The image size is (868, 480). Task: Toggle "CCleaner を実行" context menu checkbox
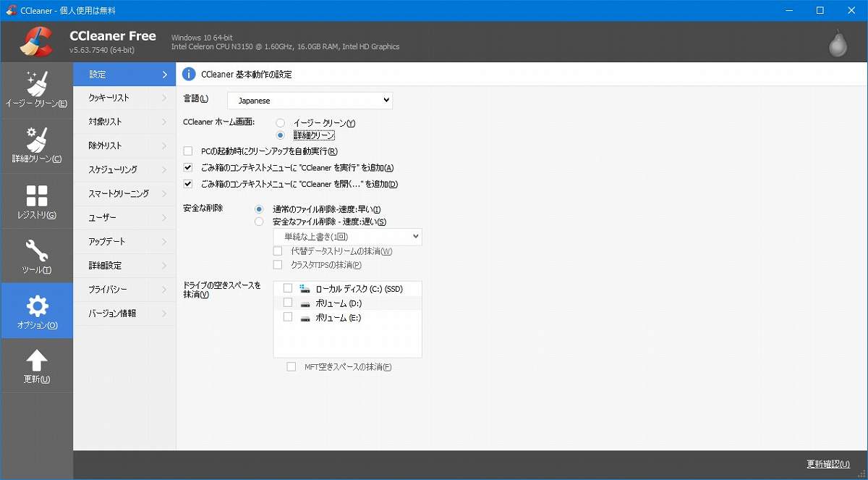[x=188, y=167]
